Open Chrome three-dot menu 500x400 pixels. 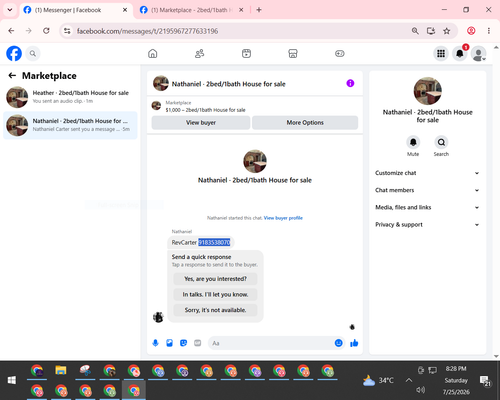[489, 31]
